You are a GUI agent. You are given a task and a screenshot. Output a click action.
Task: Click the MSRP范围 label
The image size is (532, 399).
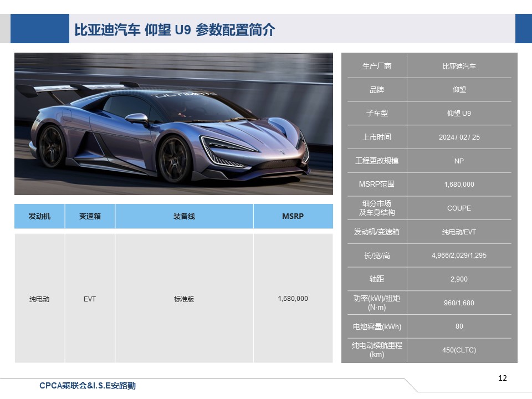click(377, 184)
